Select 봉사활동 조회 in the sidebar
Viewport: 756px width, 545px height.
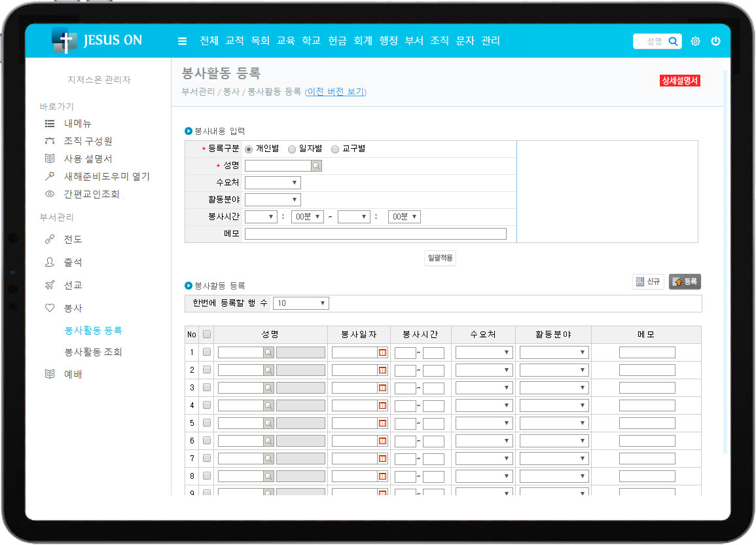coord(93,352)
